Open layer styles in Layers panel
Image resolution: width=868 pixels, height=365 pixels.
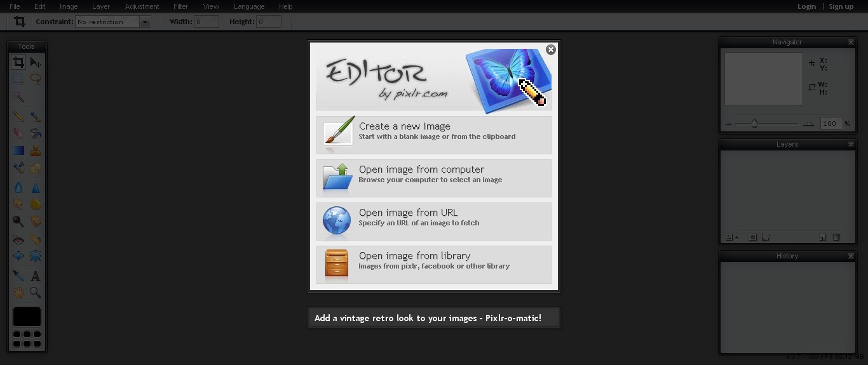click(x=766, y=237)
